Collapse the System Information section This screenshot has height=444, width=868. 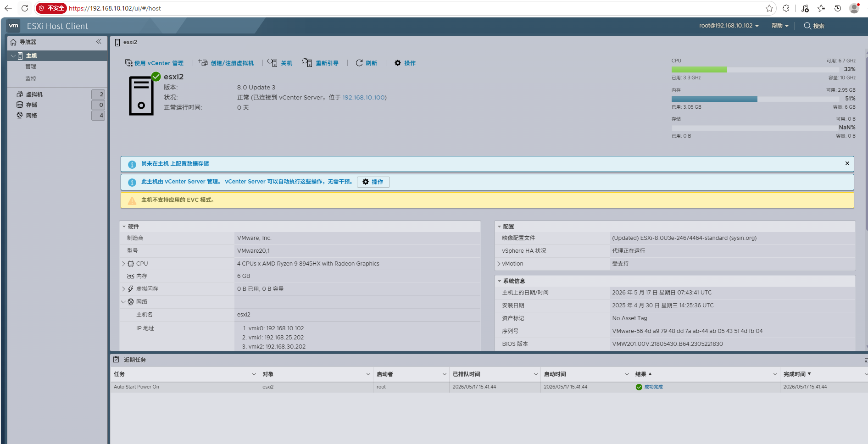(499, 281)
